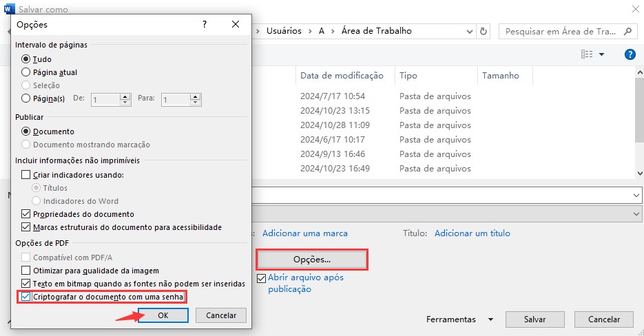Toggle Criptografar o documento com uma senha
Screen dimensions: 644x336
[26, 297]
